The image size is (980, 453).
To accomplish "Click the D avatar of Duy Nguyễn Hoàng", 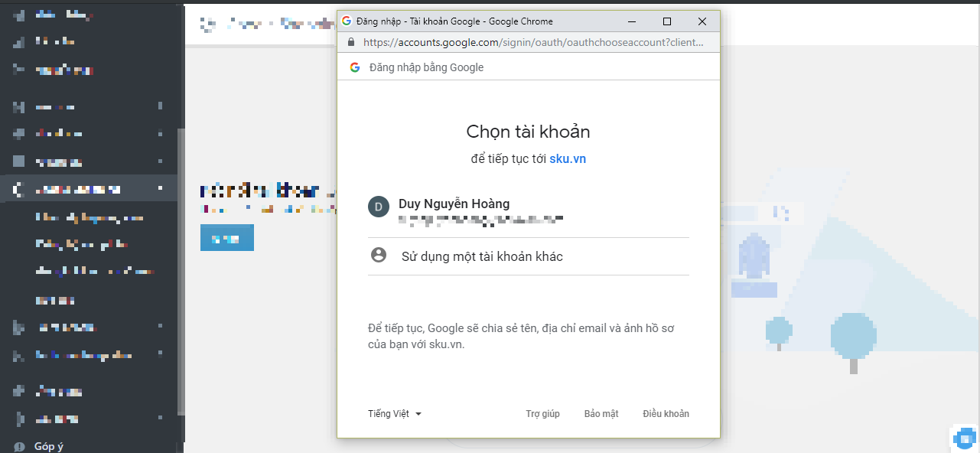I will [x=379, y=207].
